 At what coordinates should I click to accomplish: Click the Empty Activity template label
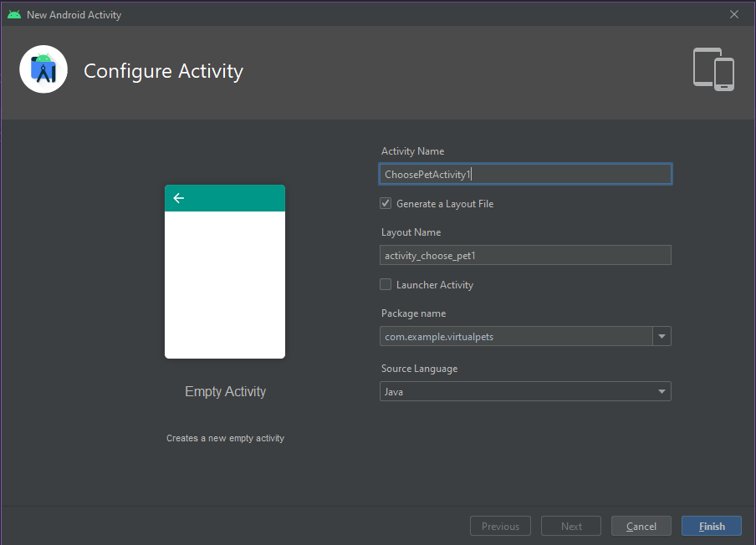[225, 391]
